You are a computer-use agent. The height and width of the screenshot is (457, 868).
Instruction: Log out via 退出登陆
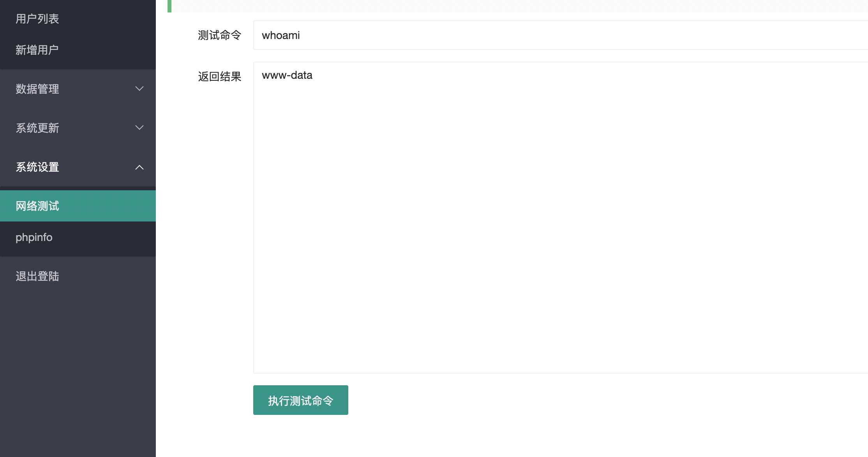(37, 276)
